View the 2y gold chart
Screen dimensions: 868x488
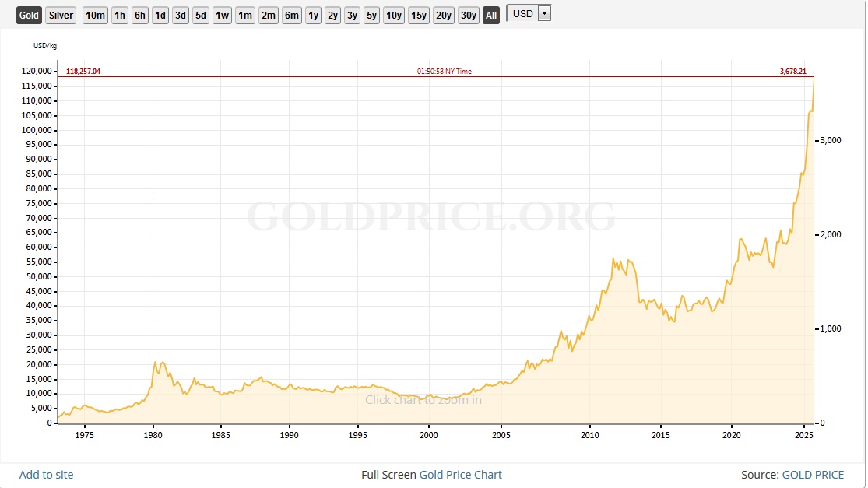332,16
